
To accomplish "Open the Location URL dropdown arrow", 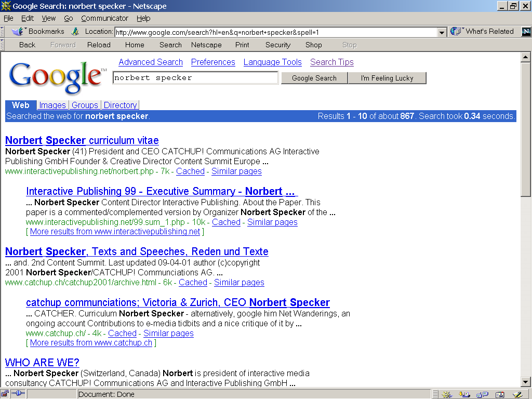I will click(x=442, y=33).
